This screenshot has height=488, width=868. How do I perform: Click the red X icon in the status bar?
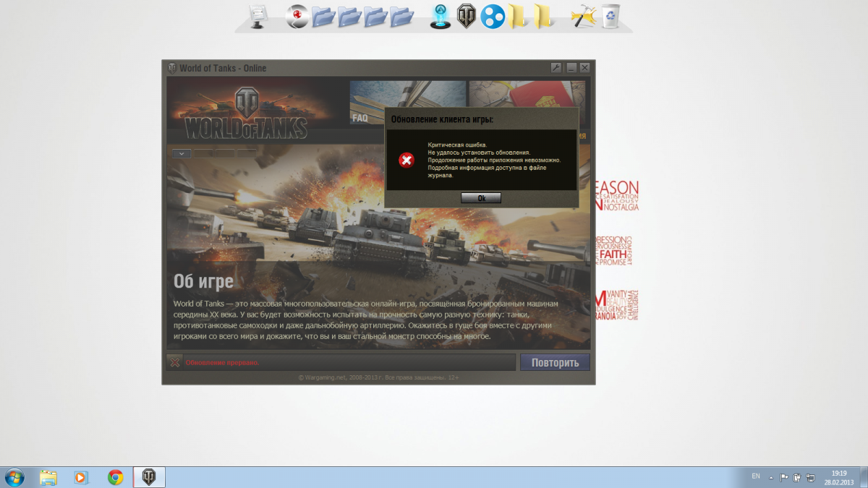pos(174,362)
